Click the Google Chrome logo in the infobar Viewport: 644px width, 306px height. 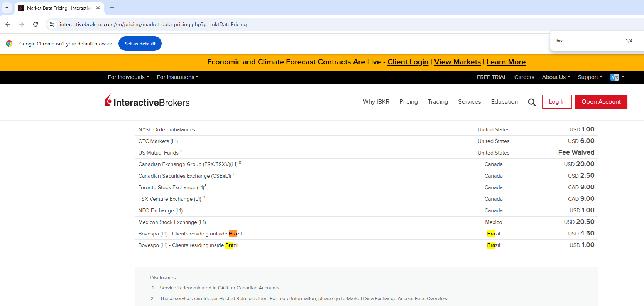(x=9, y=44)
